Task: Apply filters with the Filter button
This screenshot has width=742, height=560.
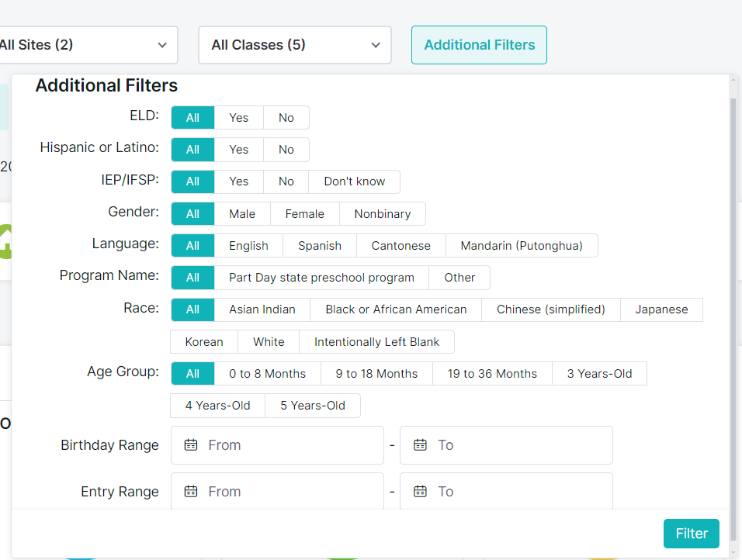Action: click(691, 534)
